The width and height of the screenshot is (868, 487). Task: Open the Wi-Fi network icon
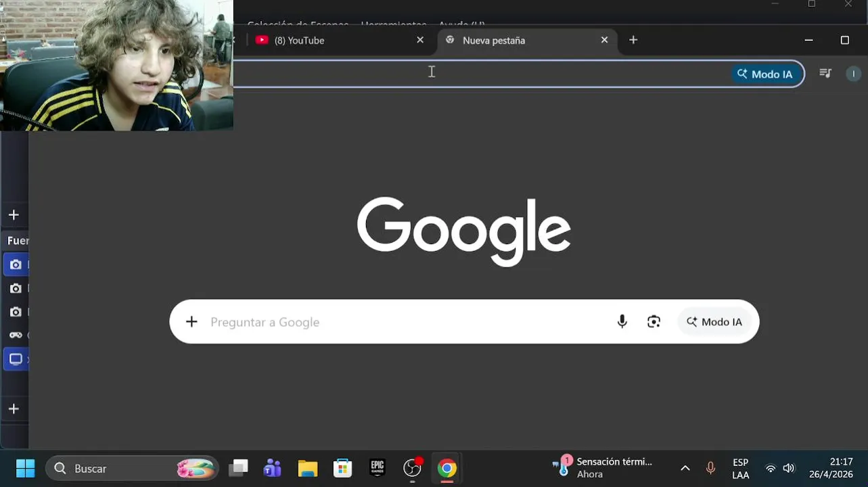click(x=771, y=468)
